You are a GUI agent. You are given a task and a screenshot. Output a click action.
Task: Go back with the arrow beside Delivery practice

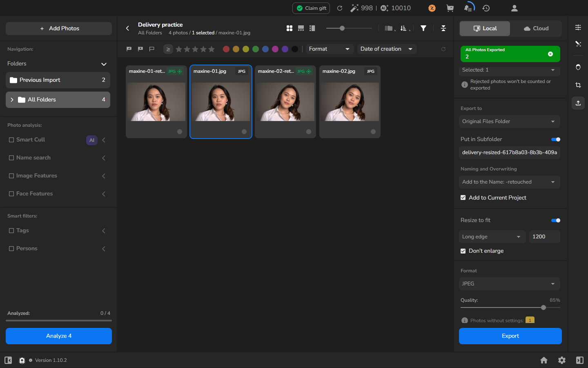[x=127, y=28]
